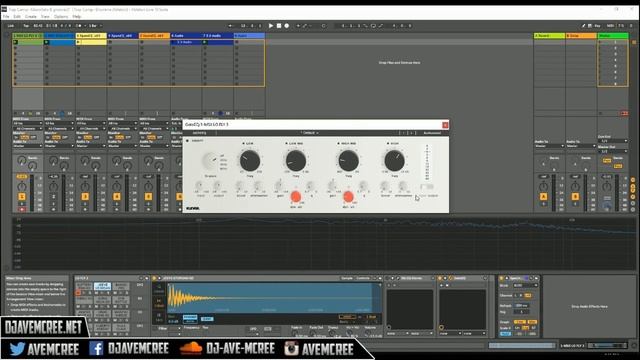Click the Arrangement Record button
The image size is (640, 360).
(x=287, y=26)
